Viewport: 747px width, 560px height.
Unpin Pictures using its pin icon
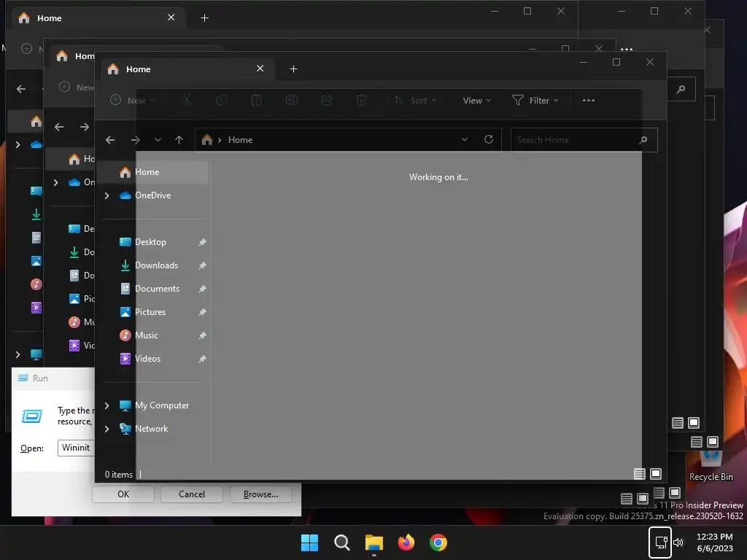203,312
